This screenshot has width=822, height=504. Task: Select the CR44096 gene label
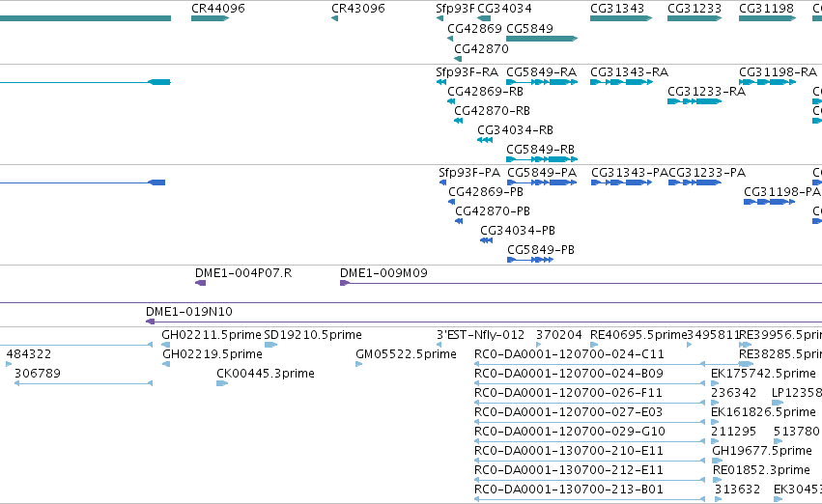[217, 9]
